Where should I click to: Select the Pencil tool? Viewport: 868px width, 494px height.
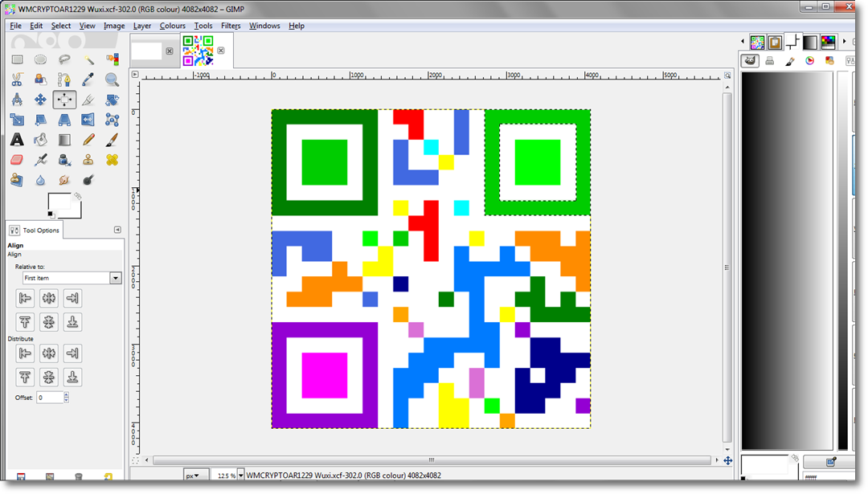tap(88, 140)
